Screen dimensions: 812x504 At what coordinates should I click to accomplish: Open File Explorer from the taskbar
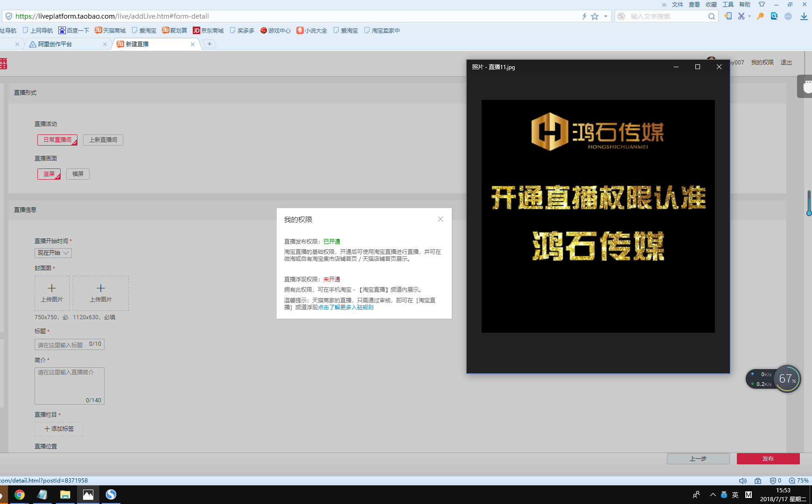tap(65, 495)
